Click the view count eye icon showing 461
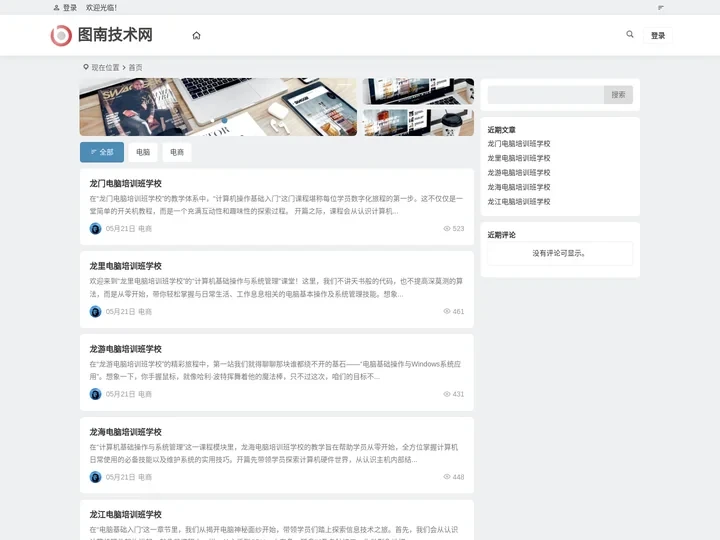Image resolution: width=720 pixels, height=540 pixels. [x=446, y=311]
